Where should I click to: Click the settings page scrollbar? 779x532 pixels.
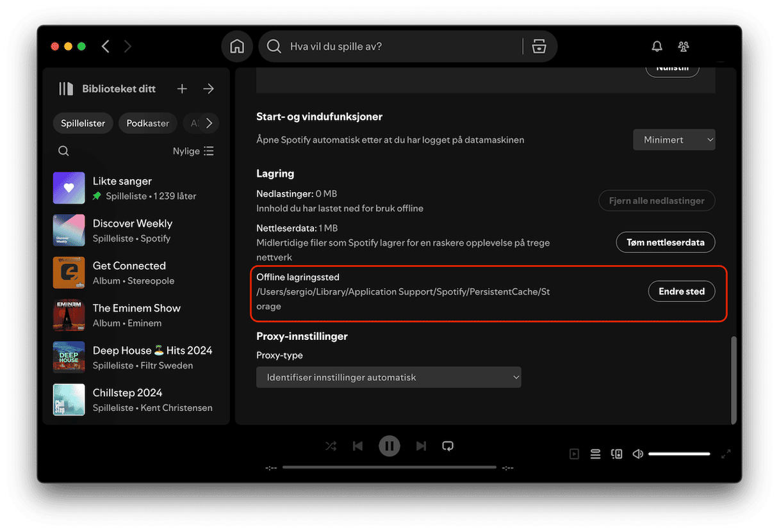coord(734,379)
